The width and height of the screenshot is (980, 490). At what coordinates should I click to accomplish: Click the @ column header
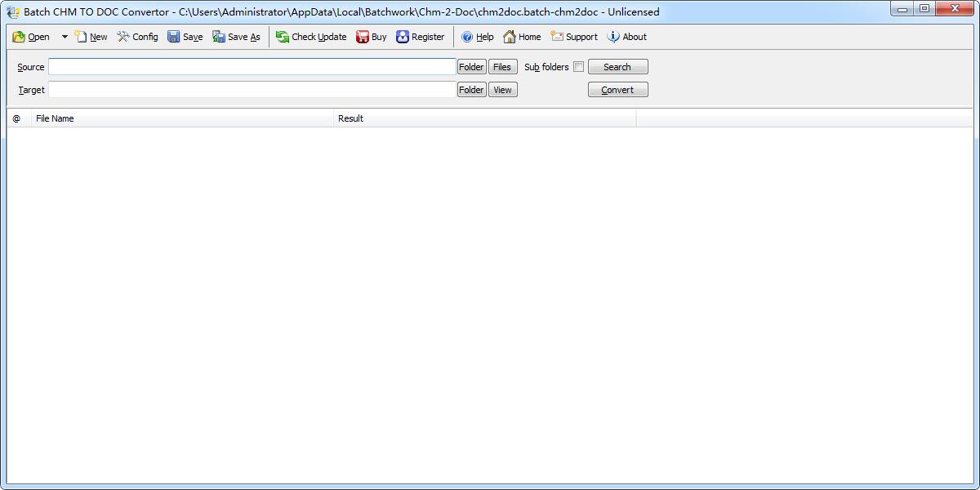click(x=19, y=118)
